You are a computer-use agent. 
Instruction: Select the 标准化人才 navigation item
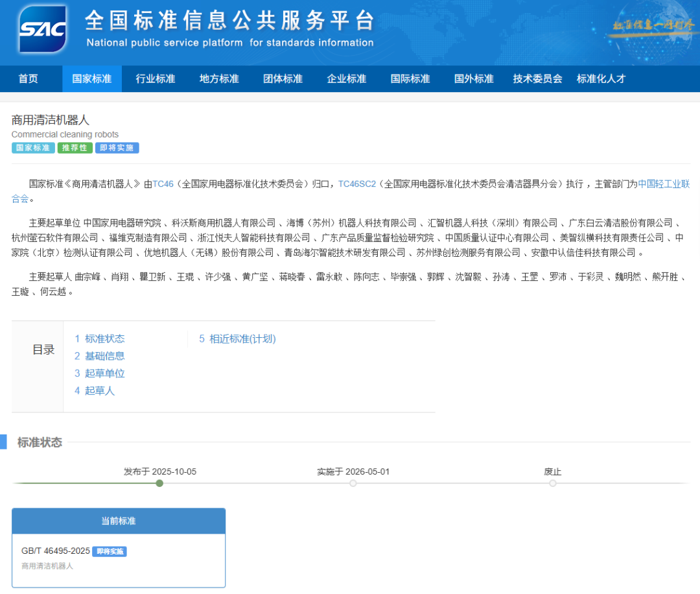[x=601, y=78]
